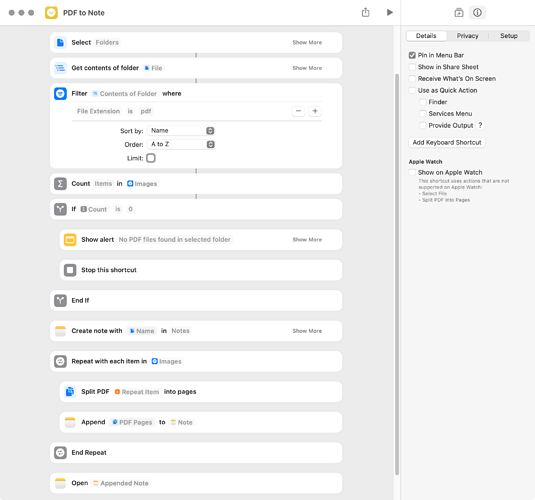This screenshot has width=535, height=500.
Task: Enable Use as Quick Action
Action: (x=412, y=90)
